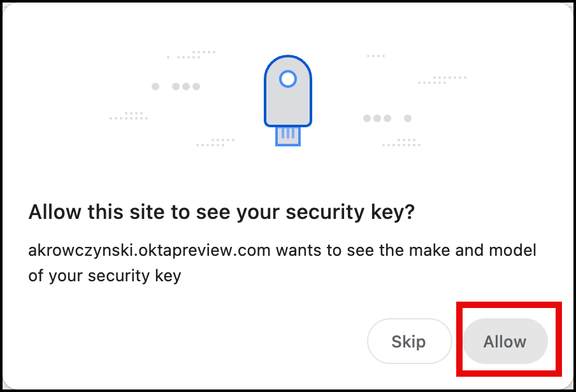Click the dotted line pattern above the left dots
Screen dimensions: 576x392
[192, 55]
